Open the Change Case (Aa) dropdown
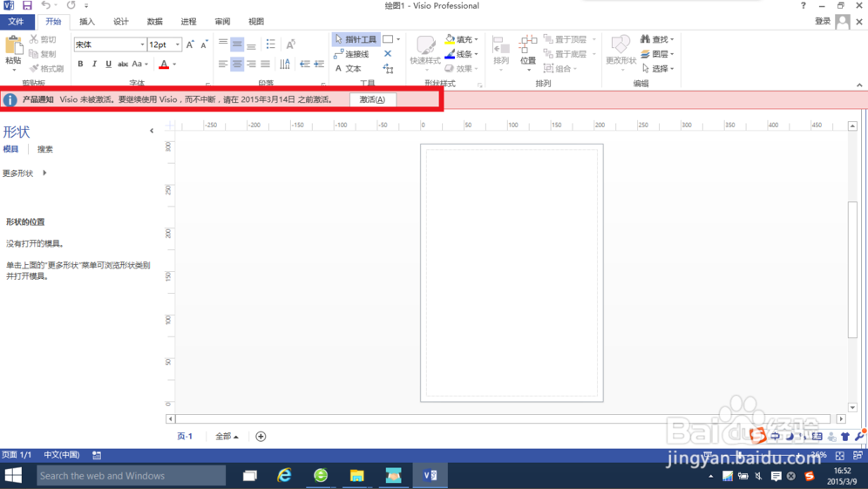Image resolution: width=868 pixels, height=489 pixels. 139,65
